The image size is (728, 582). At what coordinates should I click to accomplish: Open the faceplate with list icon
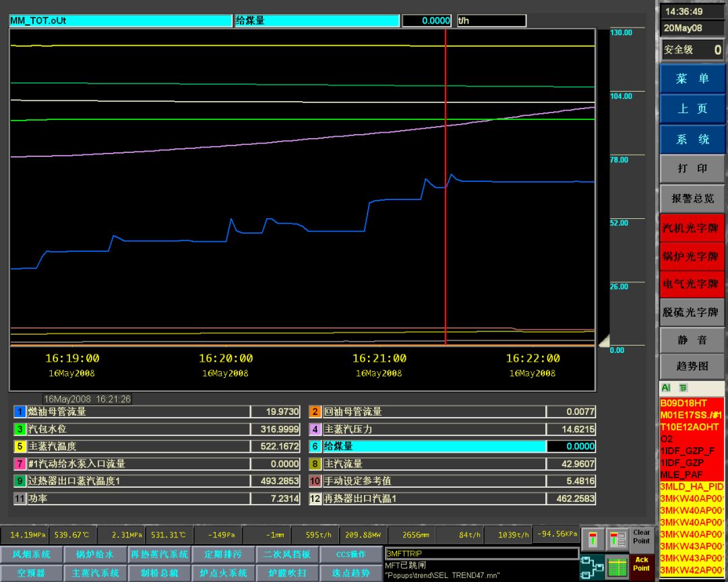point(617,540)
